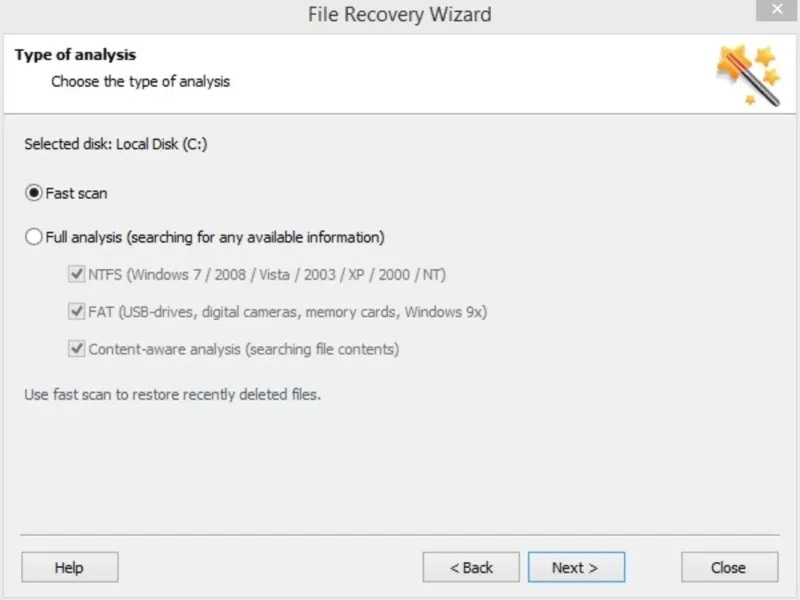Click the 'Use fast scan to restore' hint text
The image size is (800, 600).
click(172, 394)
